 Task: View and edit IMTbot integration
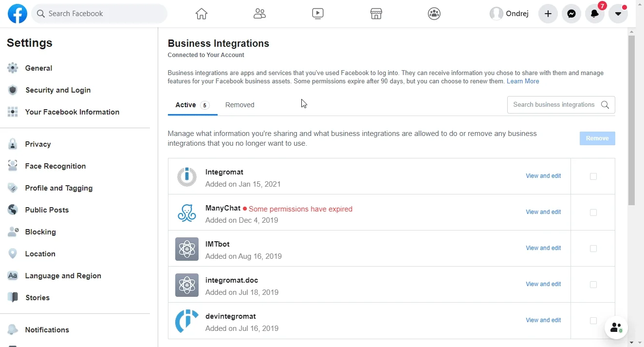pos(543,248)
